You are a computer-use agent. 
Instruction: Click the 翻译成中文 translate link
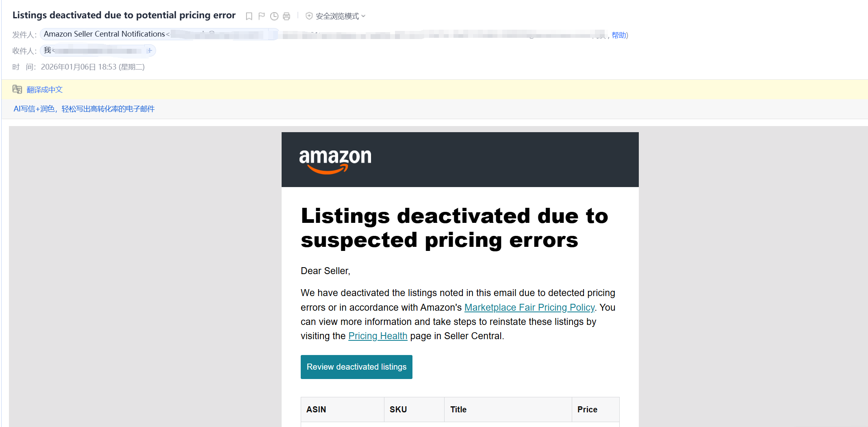tap(45, 89)
